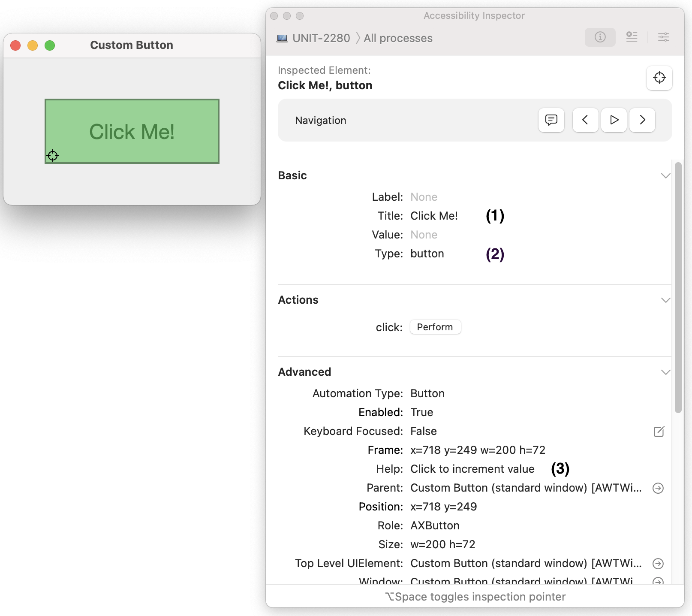Screen dimensions: 692x616
Task: Open the info inspection toolbar button
Action: tap(600, 37)
